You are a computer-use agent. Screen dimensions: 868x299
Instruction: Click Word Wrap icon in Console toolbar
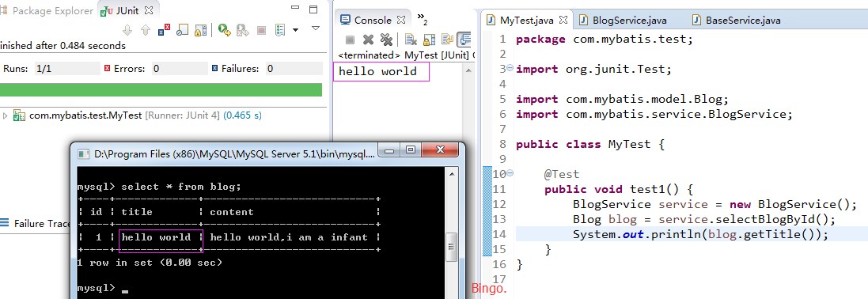pos(448,40)
